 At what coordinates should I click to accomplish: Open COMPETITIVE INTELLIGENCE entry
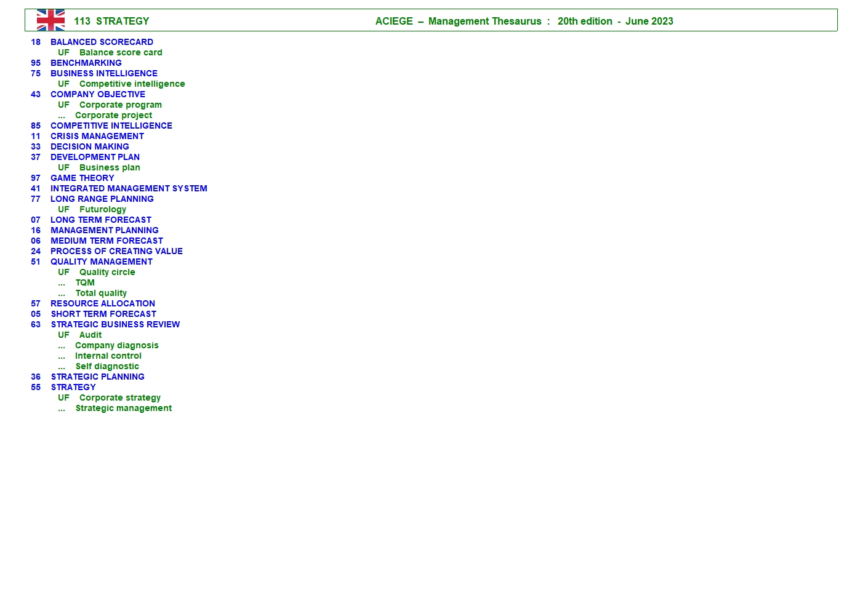tap(111, 126)
